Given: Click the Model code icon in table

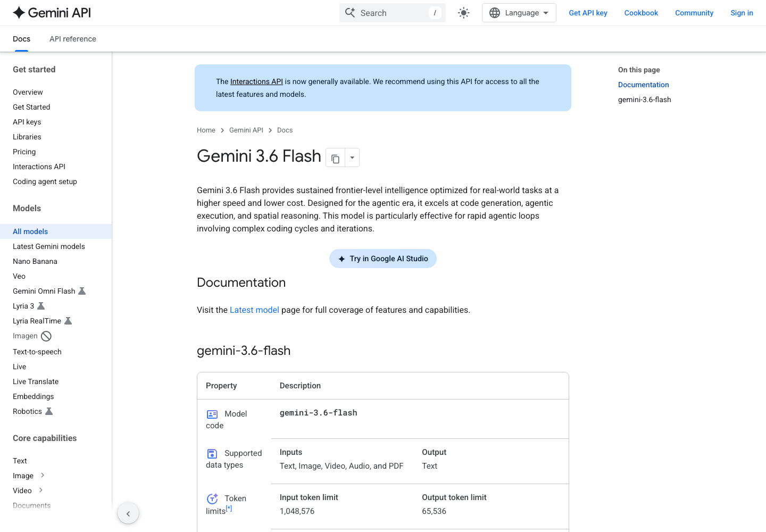Looking at the screenshot, I should (x=212, y=414).
